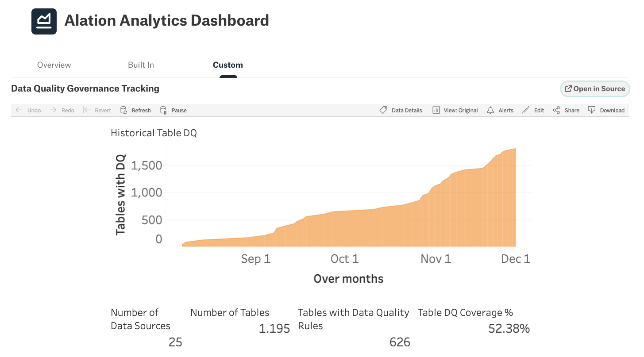
Task: Click the Number of Tables label
Action: pyautogui.click(x=230, y=312)
